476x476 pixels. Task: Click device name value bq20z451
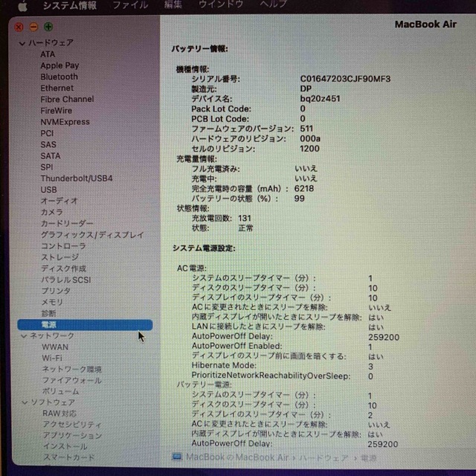pyautogui.click(x=320, y=99)
